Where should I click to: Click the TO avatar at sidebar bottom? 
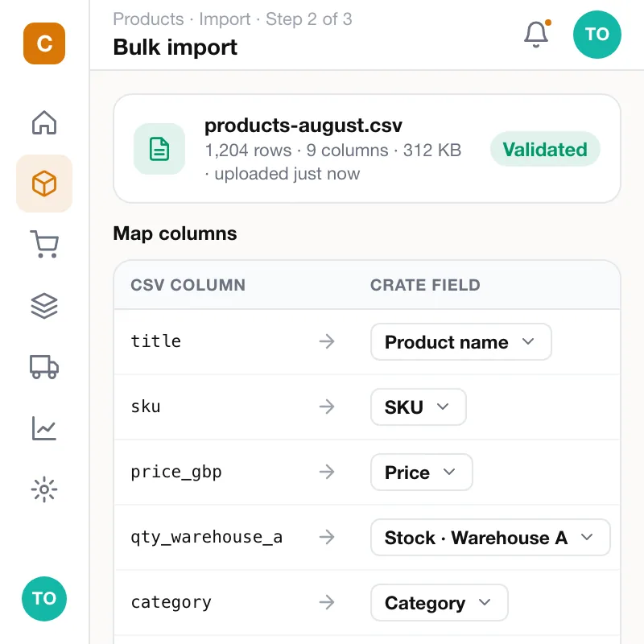tap(44, 598)
